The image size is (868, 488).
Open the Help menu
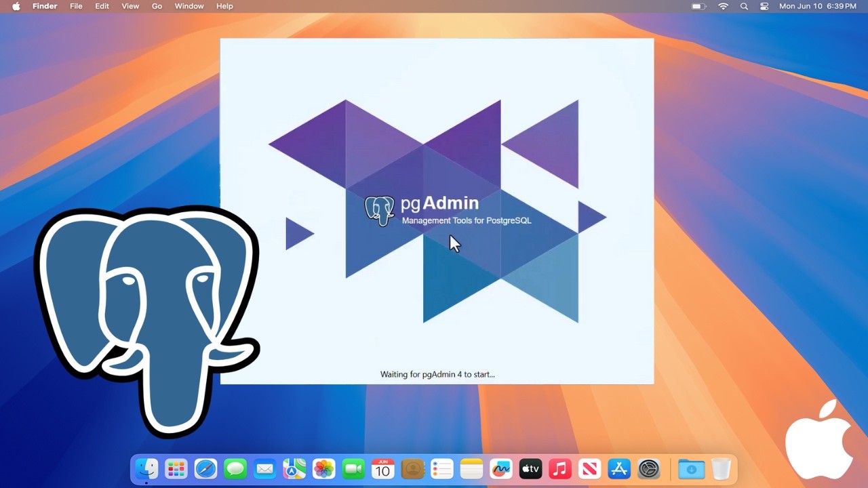224,6
